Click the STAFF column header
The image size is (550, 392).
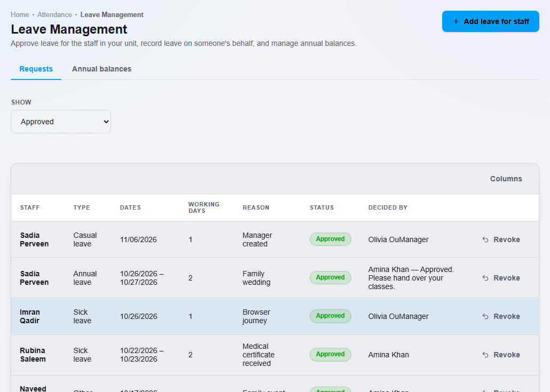click(x=30, y=208)
